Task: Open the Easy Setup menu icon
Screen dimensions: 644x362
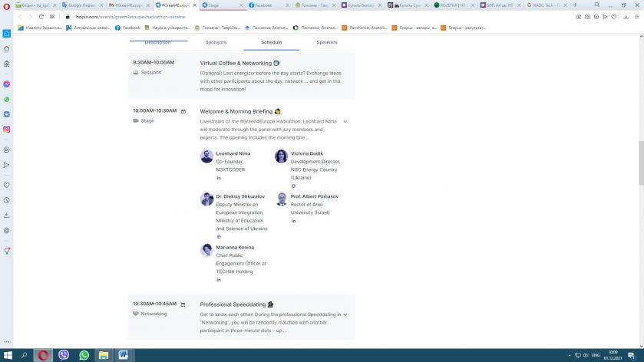Action: click(637, 17)
